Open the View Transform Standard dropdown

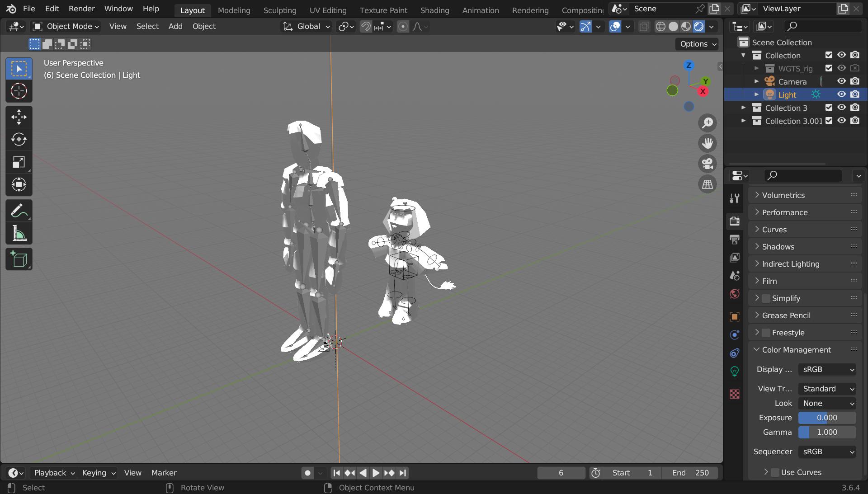(827, 389)
